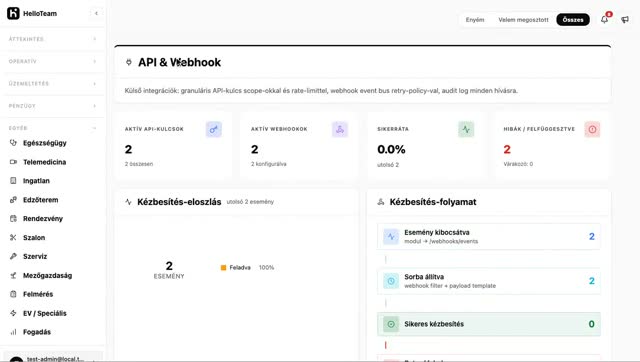The height and width of the screenshot is (362, 640).
Task: Click the Egészségügy stethoscope icon
Action: (x=13, y=143)
